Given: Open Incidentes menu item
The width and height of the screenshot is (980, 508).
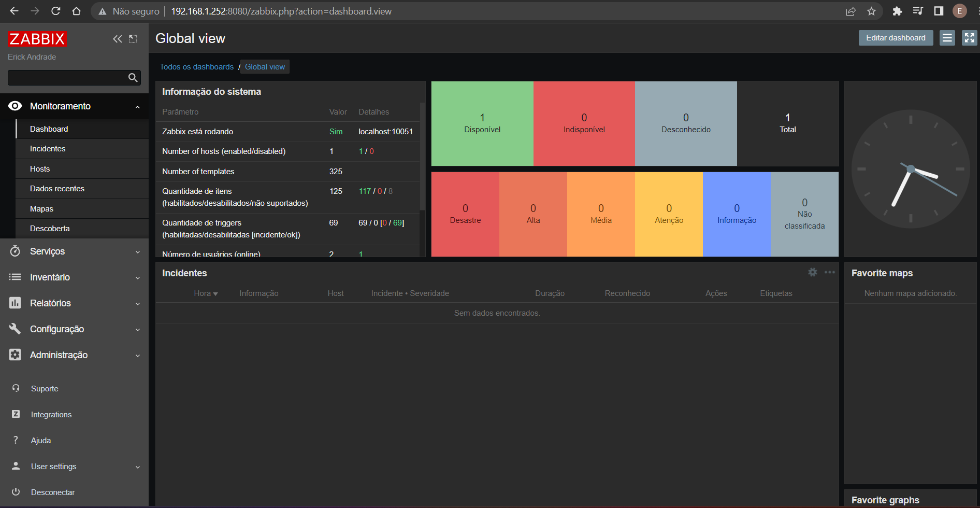Looking at the screenshot, I should (x=82, y=149).
